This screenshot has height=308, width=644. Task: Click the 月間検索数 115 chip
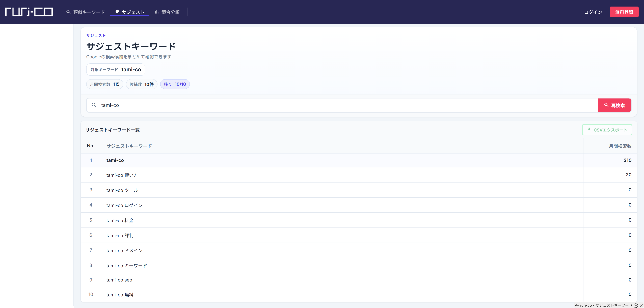pos(105,84)
